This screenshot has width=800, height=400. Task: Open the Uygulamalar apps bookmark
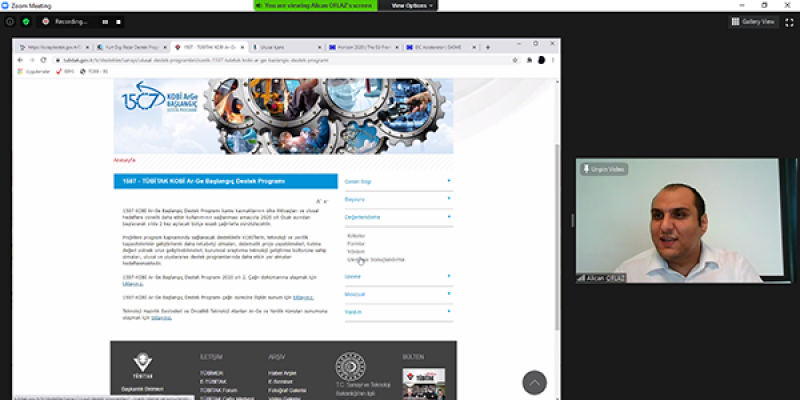34,71
